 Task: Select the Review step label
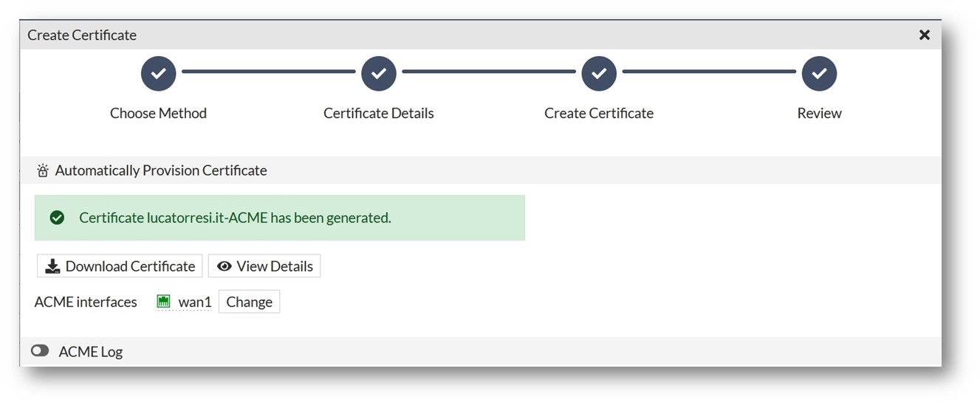(819, 113)
